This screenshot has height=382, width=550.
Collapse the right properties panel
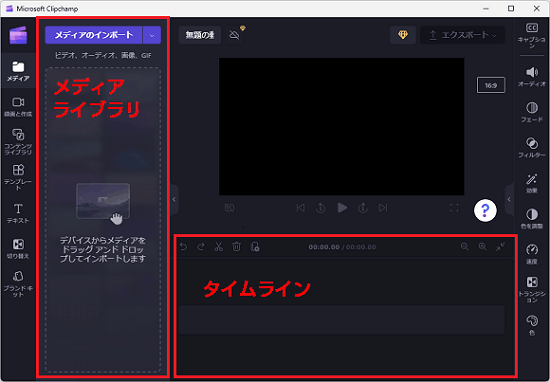pyautogui.click(x=509, y=199)
